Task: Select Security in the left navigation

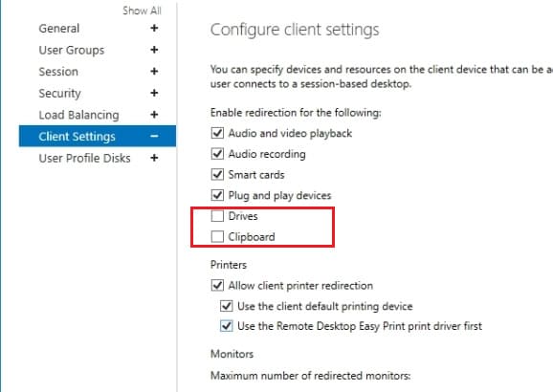Action: point(59,93)
